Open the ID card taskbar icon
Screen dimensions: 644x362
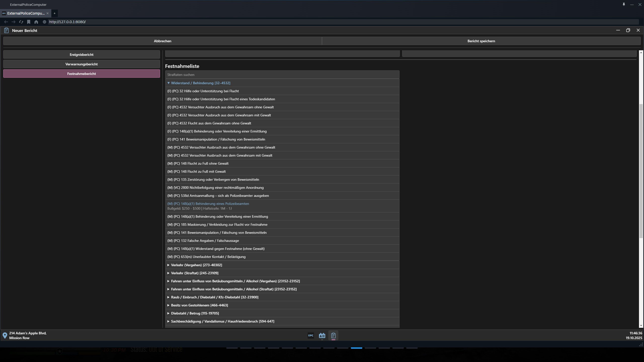322,335
